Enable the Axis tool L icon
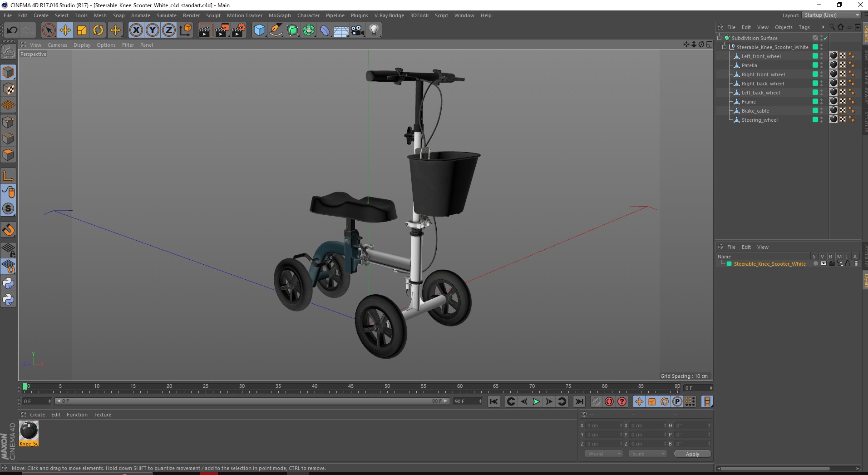The image size is (868, 475). click(x=8, y=176)
